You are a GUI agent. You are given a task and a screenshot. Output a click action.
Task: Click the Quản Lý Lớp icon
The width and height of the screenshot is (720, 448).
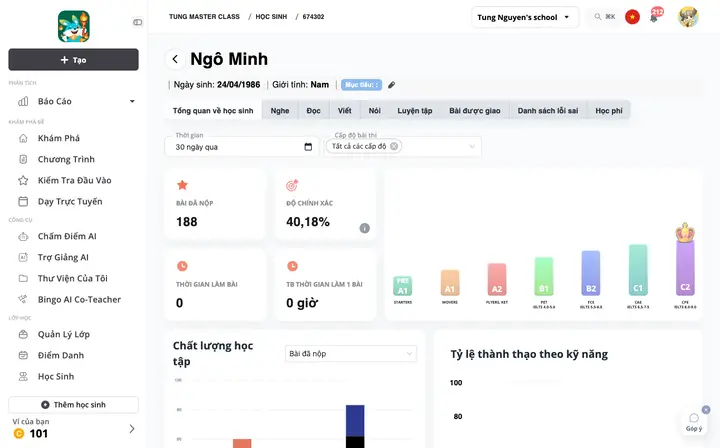23,334
